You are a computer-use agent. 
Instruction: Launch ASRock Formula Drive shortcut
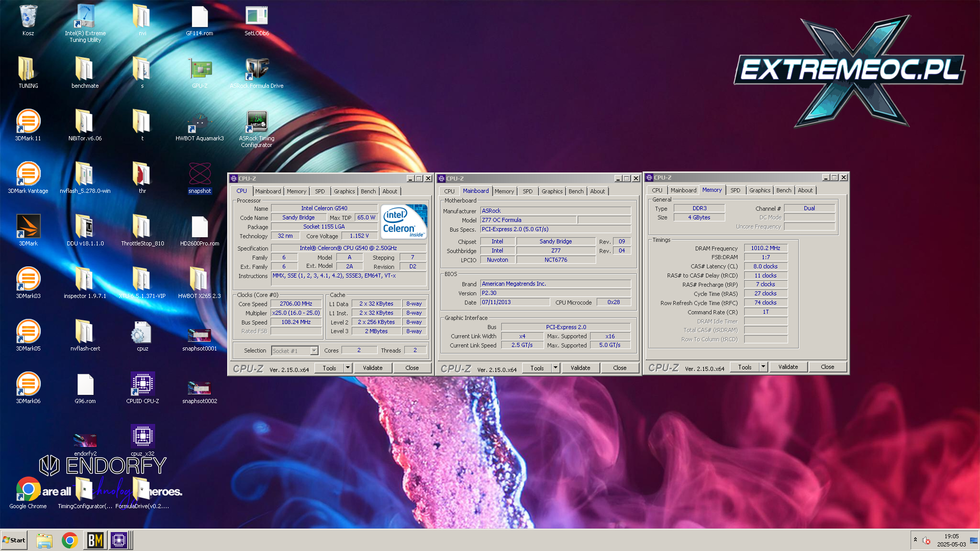click(257, 73)
